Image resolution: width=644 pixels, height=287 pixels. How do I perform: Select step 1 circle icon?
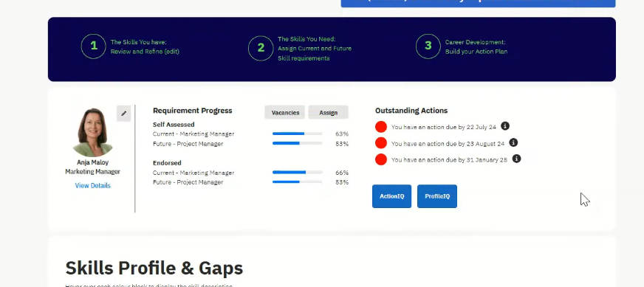[x=94, y=46]
